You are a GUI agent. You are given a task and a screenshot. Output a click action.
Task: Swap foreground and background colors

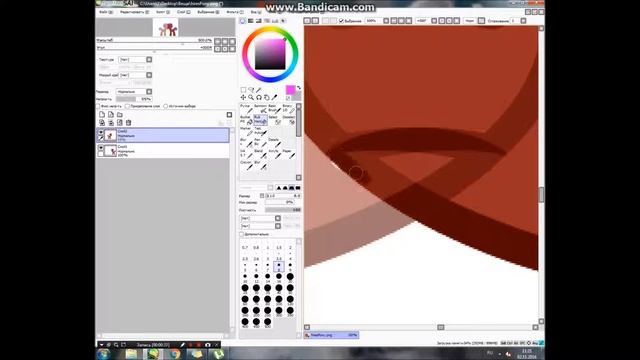point(299,88)
